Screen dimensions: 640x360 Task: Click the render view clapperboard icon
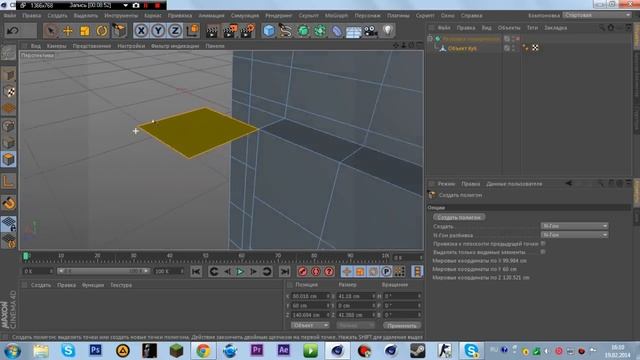coord(212,31)
